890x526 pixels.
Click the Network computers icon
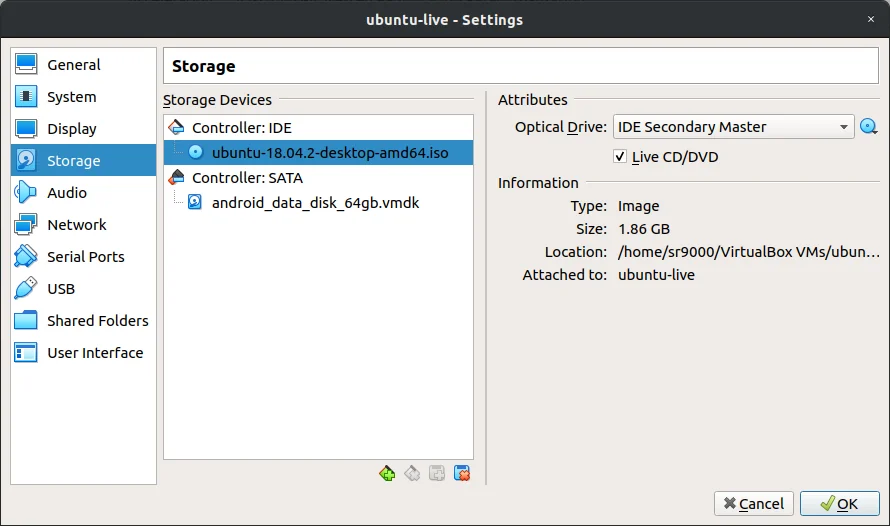26,225
